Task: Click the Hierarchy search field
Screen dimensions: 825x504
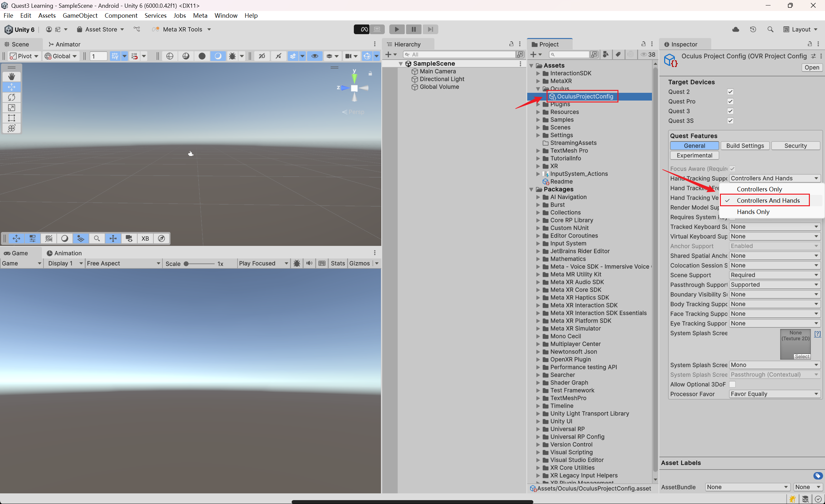Action: (459, 54)
